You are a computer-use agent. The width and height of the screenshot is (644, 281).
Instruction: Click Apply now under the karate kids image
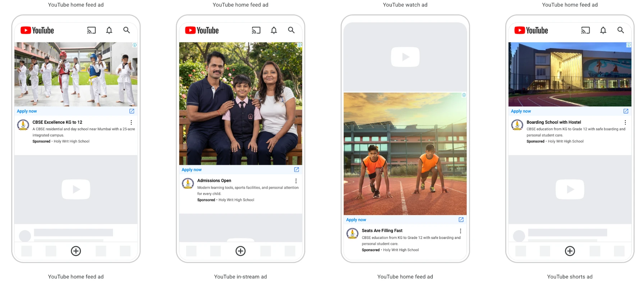coord(27,111)
